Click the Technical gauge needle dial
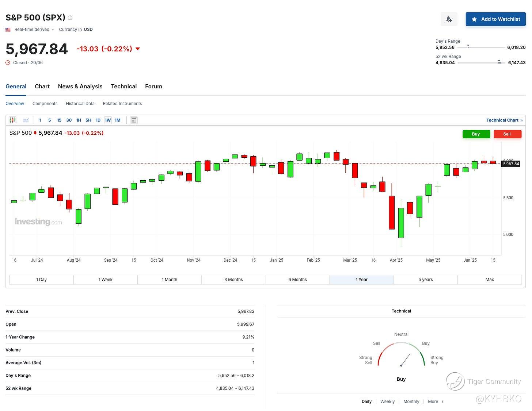532x411 pixels. point(401,354)
